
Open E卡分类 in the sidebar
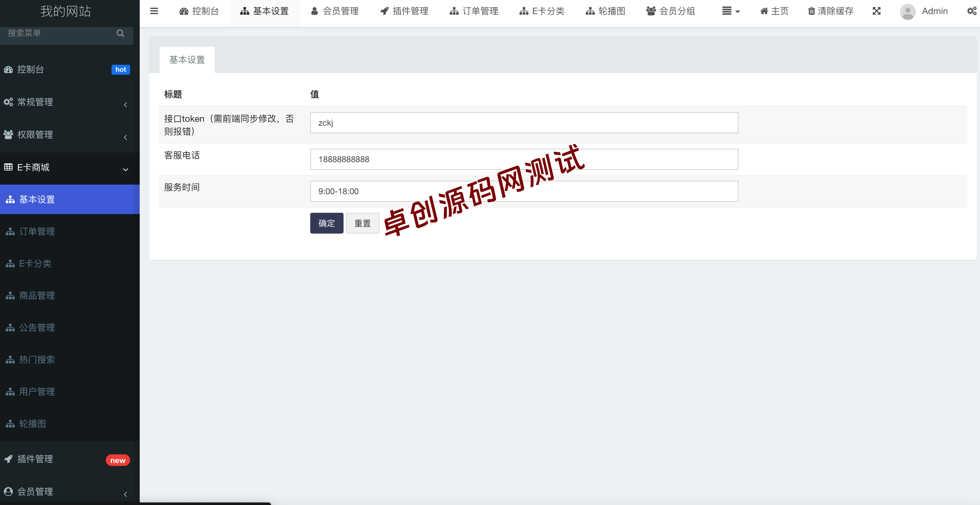point(70,263)
